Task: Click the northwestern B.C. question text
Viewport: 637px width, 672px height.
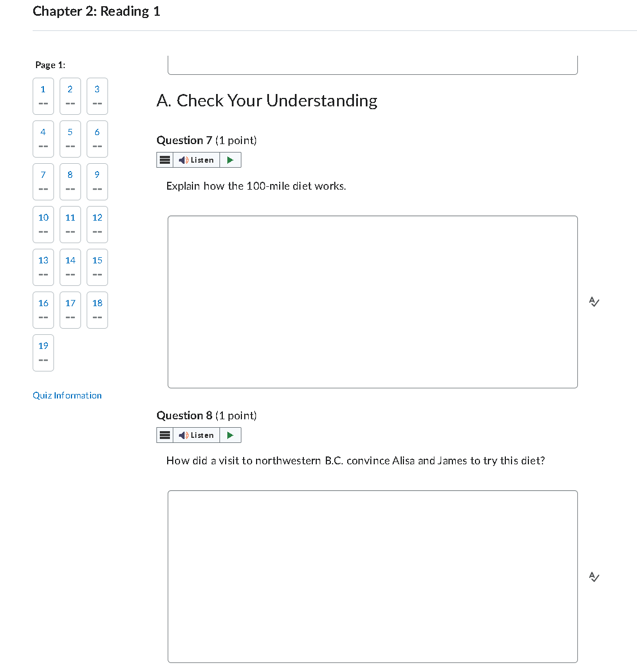Action: pos(356,461)
